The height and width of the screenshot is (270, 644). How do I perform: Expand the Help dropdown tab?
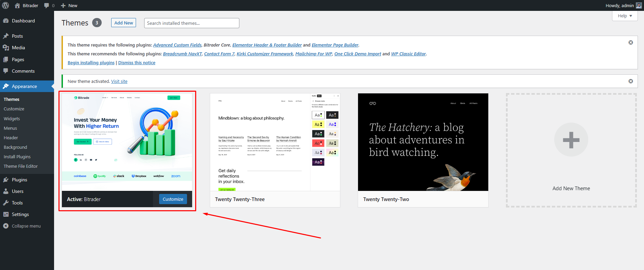(x=625, y=16)
